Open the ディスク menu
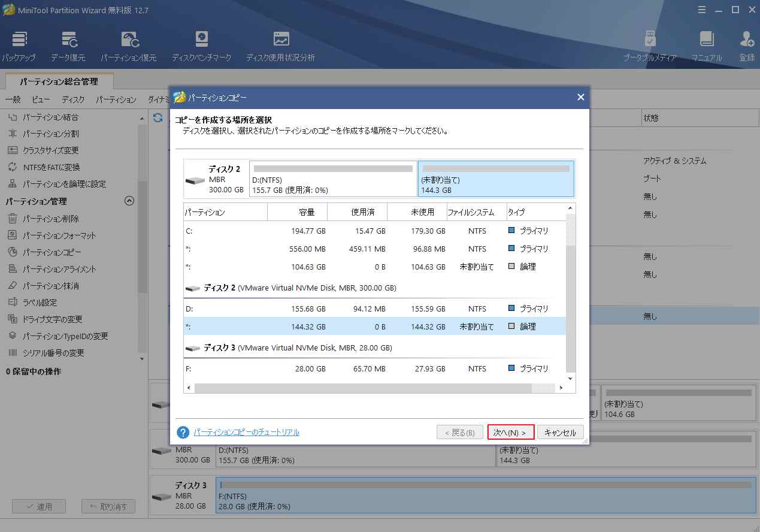This screenshot has height=532, width=760. pos(73,99)
